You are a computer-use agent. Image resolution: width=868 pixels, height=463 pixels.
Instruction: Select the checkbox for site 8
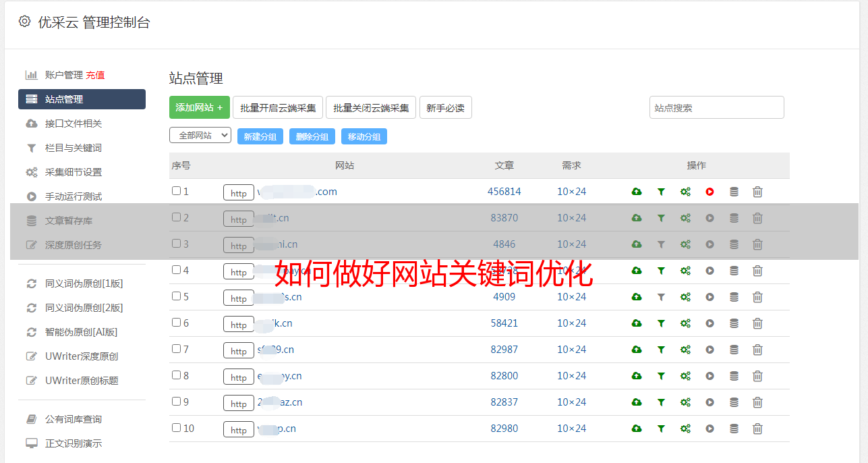click(x=176, y=375)
